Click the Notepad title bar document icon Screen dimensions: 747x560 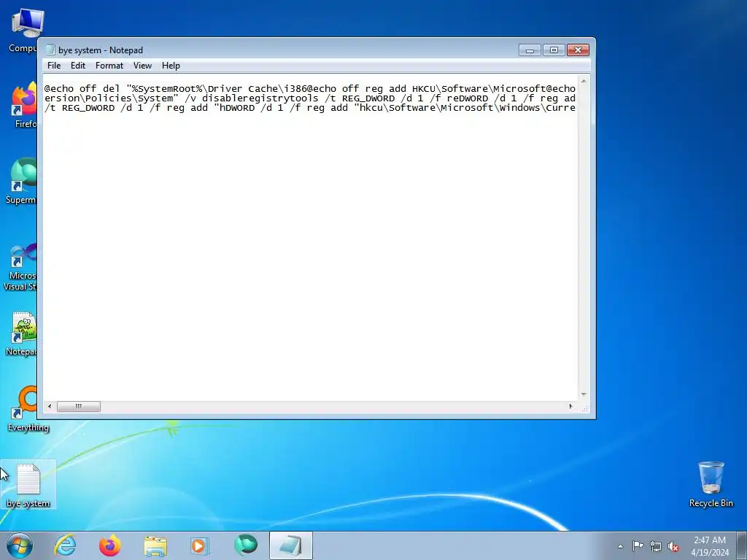tap(50, 50)
